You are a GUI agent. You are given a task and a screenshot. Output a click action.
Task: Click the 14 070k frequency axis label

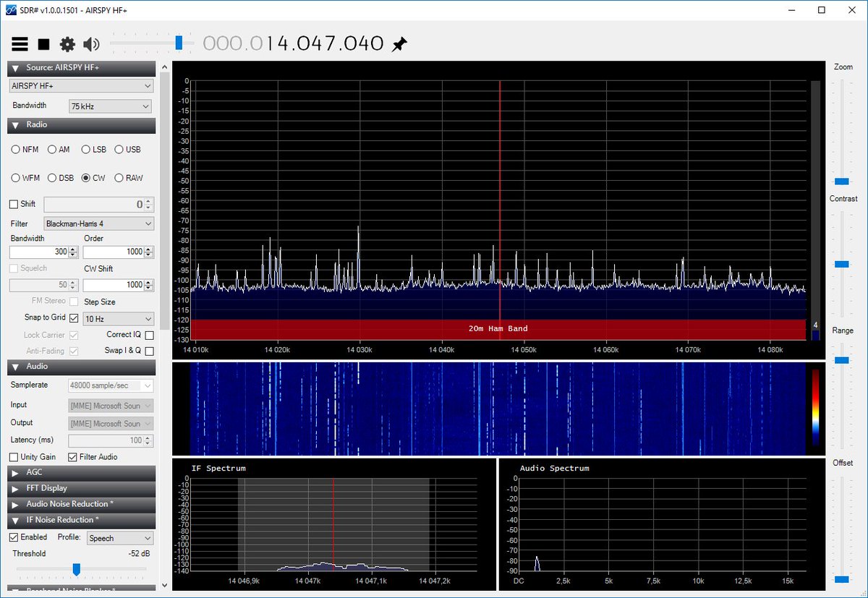(x=689, y=350)
